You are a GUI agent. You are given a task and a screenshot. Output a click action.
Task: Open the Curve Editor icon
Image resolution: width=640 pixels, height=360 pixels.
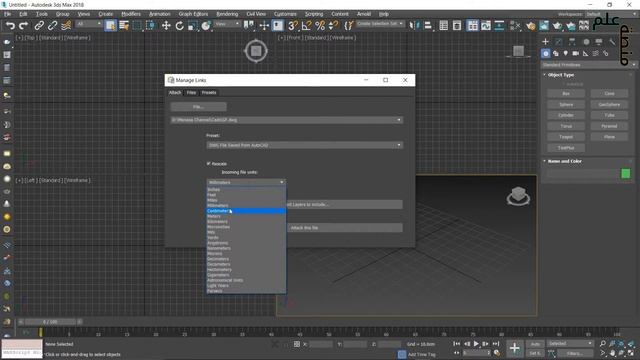tap(486, 26)
